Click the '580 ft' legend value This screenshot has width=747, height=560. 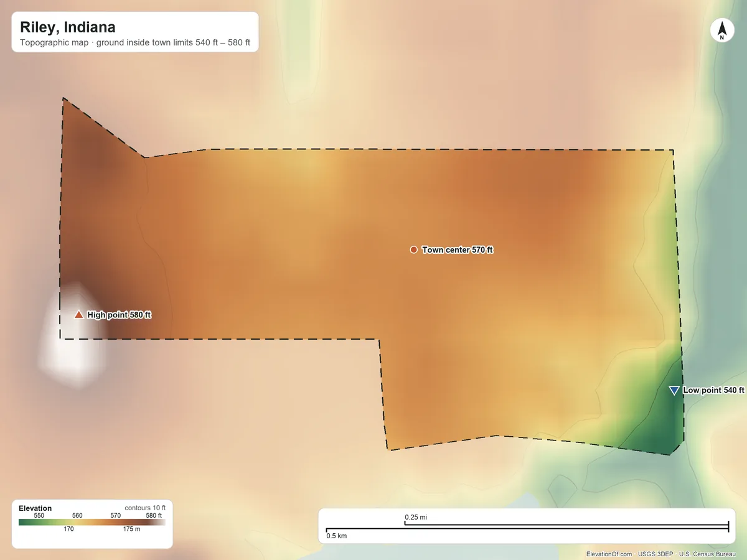tap(154, 515)
